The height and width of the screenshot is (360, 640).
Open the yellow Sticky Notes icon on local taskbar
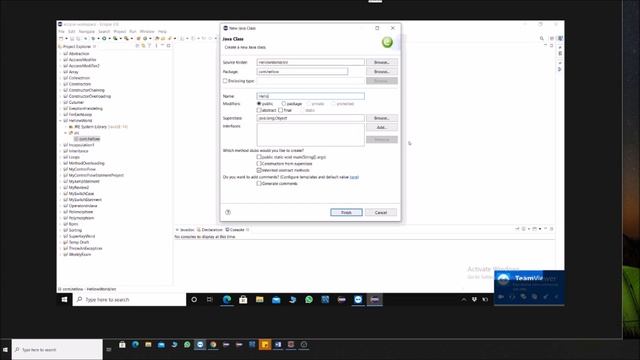click(265, 345)
